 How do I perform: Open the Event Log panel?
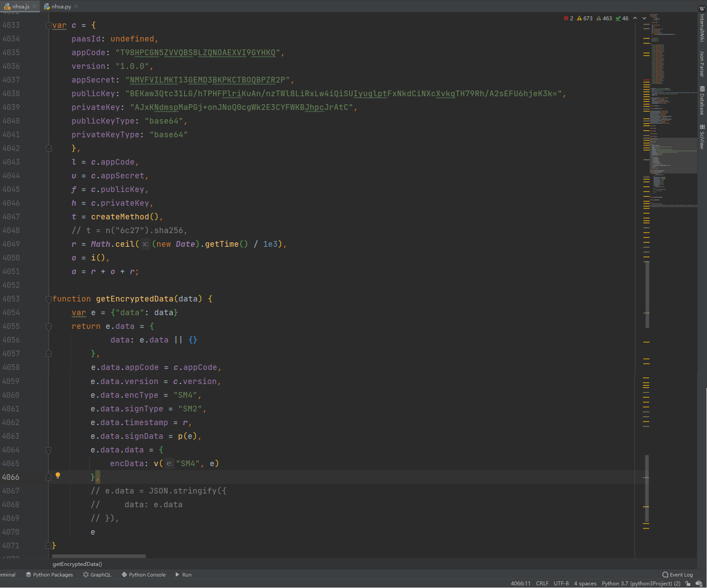[x=677, y=575]
